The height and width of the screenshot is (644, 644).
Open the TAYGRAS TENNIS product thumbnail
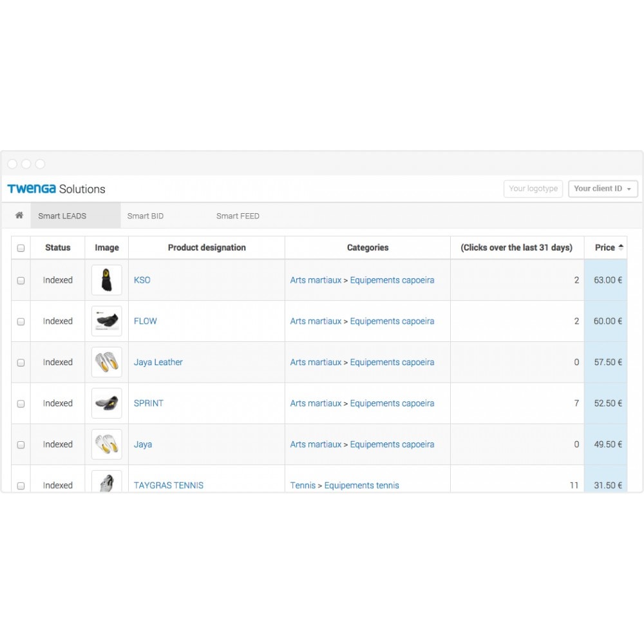coord(107,481)
